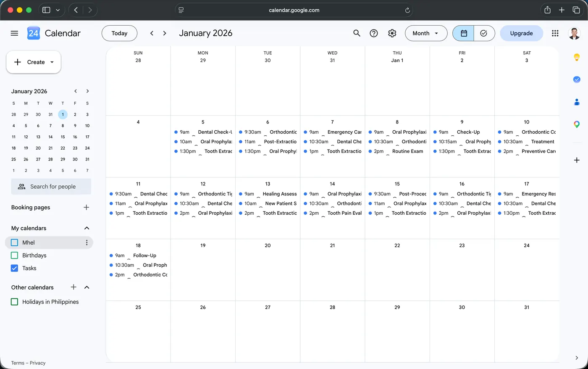Open Contacts side panel

(x=577, y=102)
